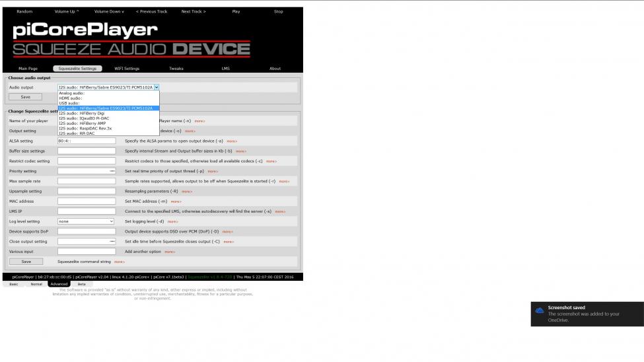Open more link for Squeezelite command string

tap(120, 262)
